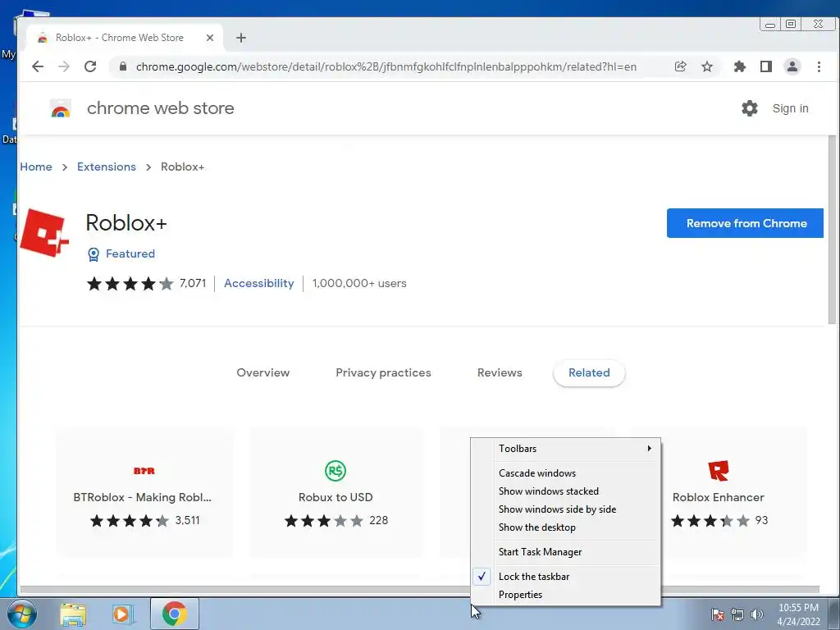The image size is (840, 630).
Task: Choose Show windows stacked
Action: pos(566,491)
